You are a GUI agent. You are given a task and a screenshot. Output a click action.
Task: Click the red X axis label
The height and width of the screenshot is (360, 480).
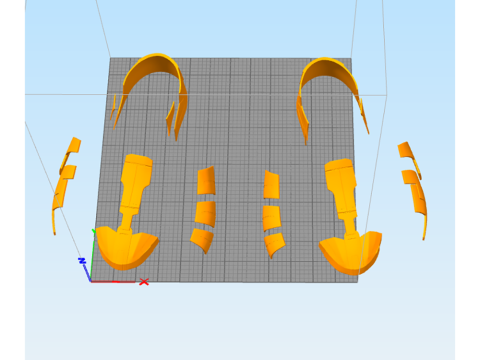[144, 282]
